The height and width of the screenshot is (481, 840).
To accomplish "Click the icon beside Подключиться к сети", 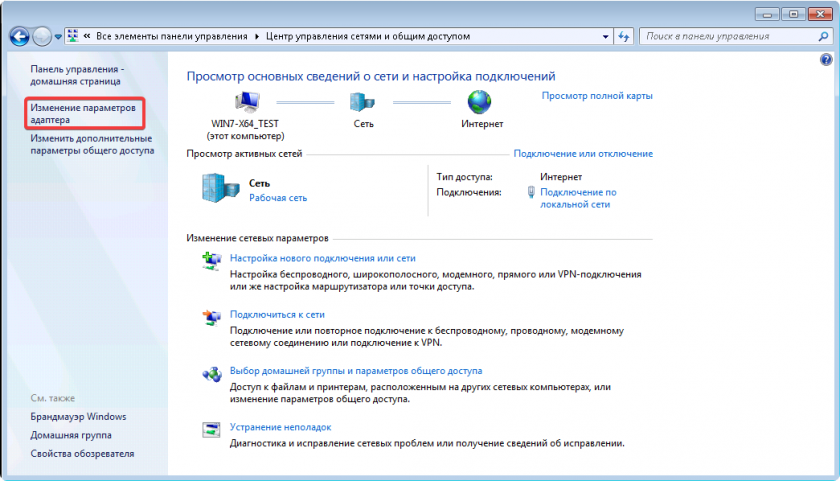I will pos(211,318).
